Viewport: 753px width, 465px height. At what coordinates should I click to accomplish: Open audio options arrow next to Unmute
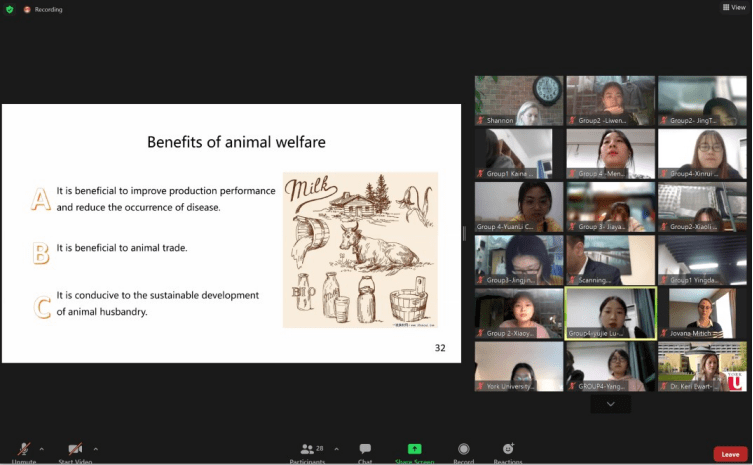[x=43, y=448]
